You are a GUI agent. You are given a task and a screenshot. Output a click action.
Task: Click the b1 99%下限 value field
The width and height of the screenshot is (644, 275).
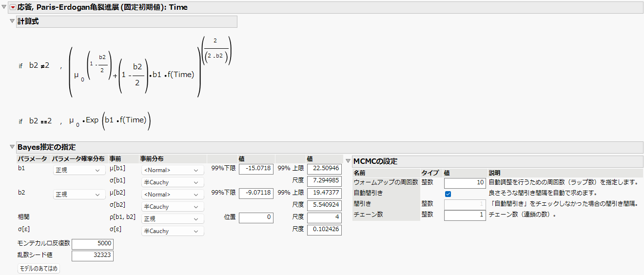256,169
